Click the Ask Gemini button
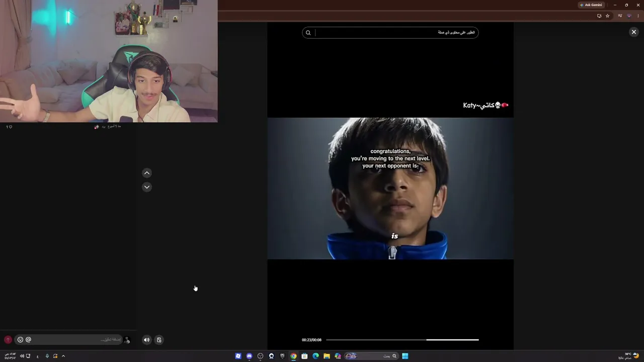644x362 pixels. [x=591, y=5]
